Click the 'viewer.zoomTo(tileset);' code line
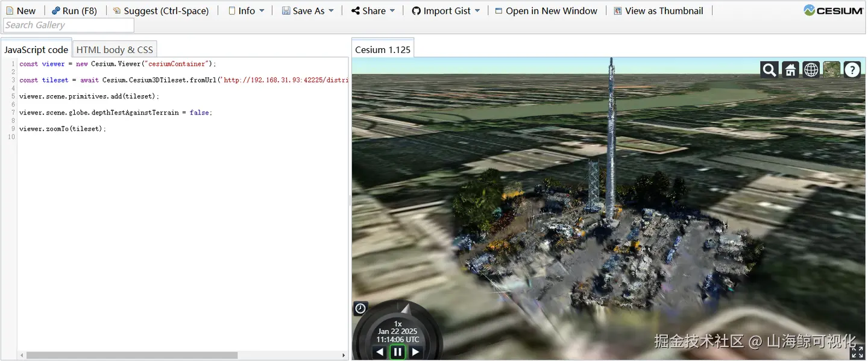 [63, 129]
